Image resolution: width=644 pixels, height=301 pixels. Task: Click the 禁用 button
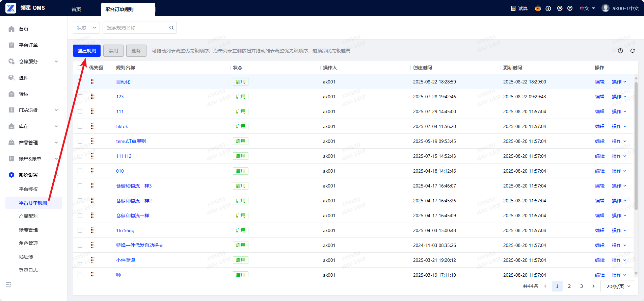tap(113, 51)
